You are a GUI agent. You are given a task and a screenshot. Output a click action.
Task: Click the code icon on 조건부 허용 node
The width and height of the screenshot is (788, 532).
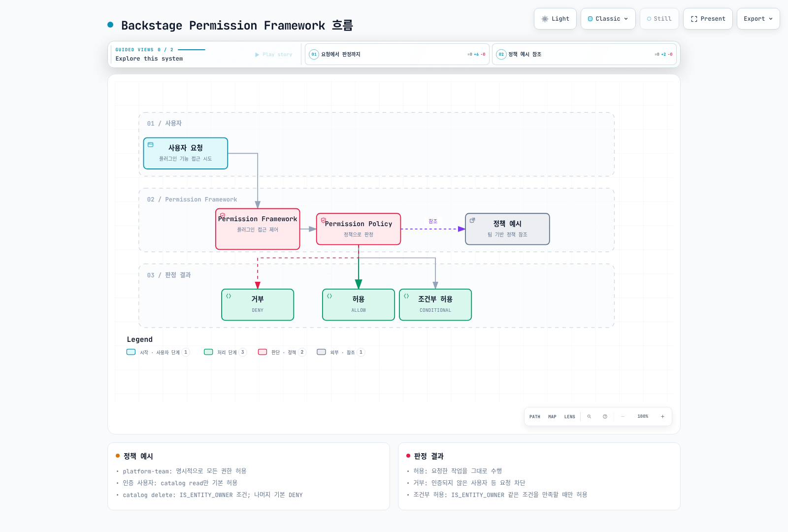tap(406, 296)
